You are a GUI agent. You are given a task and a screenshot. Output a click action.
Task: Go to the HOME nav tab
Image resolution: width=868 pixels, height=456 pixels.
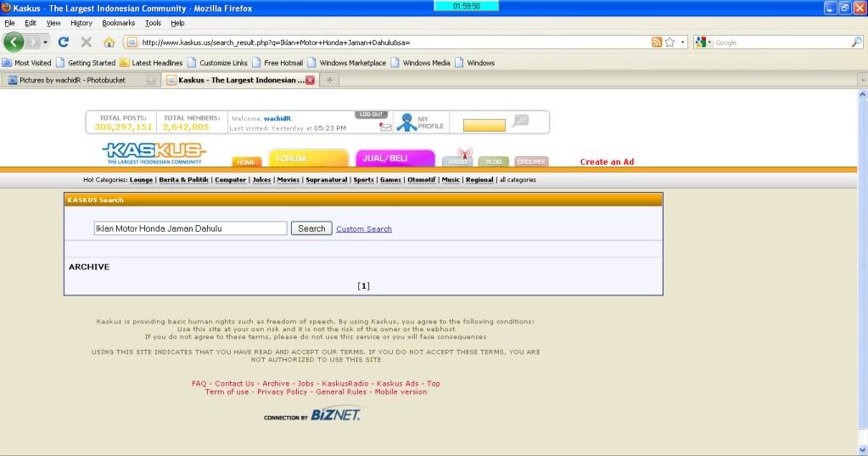click(246, 162)
